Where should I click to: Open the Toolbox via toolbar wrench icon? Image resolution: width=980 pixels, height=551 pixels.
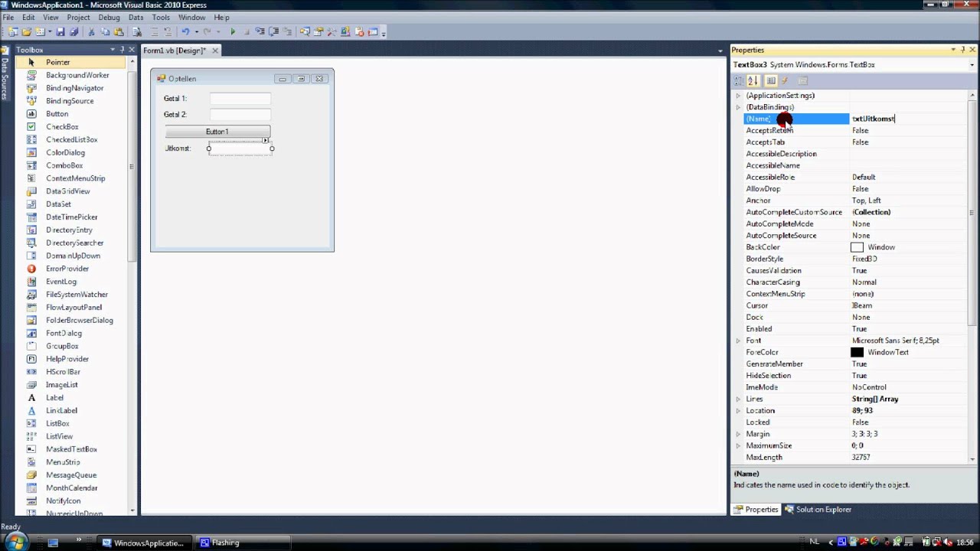click(x=332, y=31)
